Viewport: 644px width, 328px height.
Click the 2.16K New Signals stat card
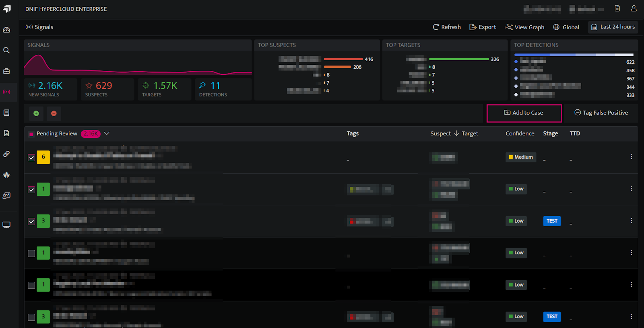pyautogui.click(x=51, y=89)
